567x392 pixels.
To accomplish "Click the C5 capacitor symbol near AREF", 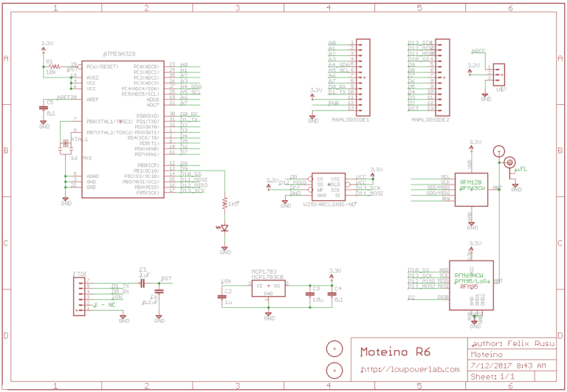I will (44, 108).
